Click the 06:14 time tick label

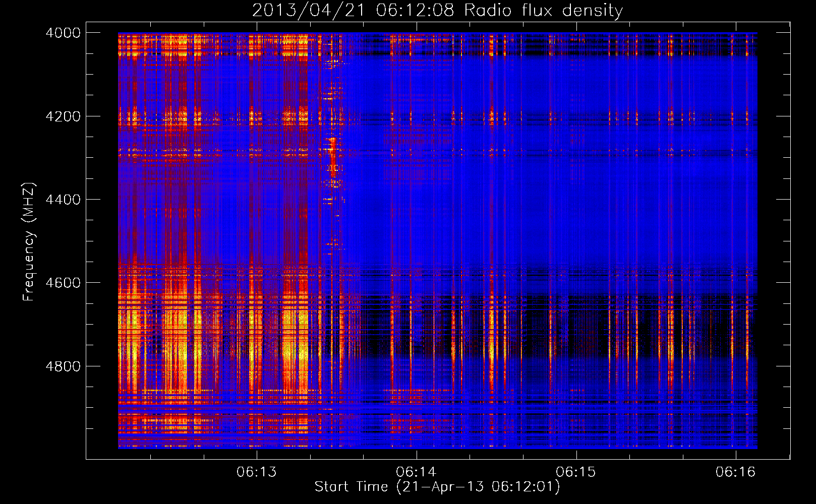tap(416, 472)
